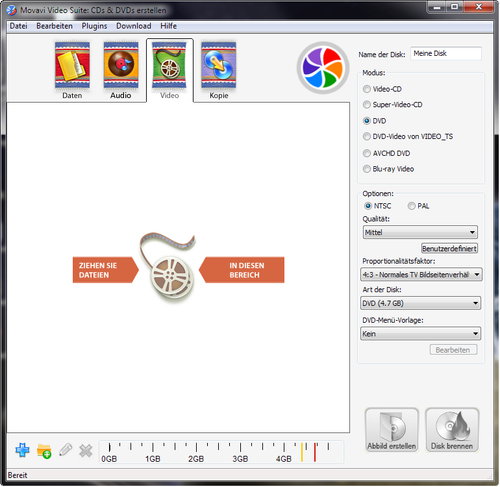Click IN DIESEN BEREICH arrow banner
The width and height of the screenshot is (500, 487).
(242, 270)
